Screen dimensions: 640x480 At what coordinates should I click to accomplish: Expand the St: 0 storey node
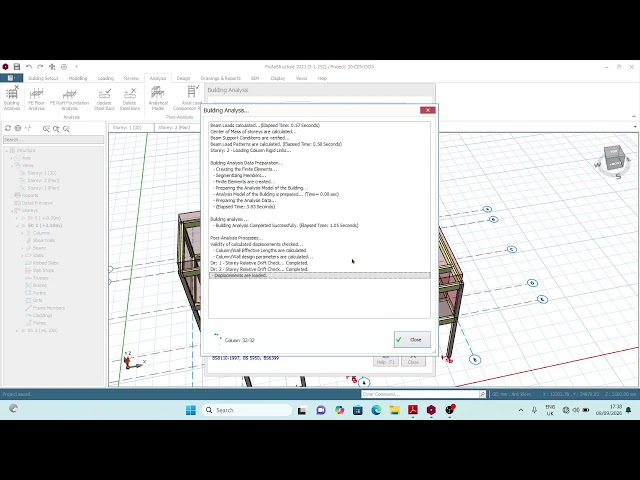(17, 218)
